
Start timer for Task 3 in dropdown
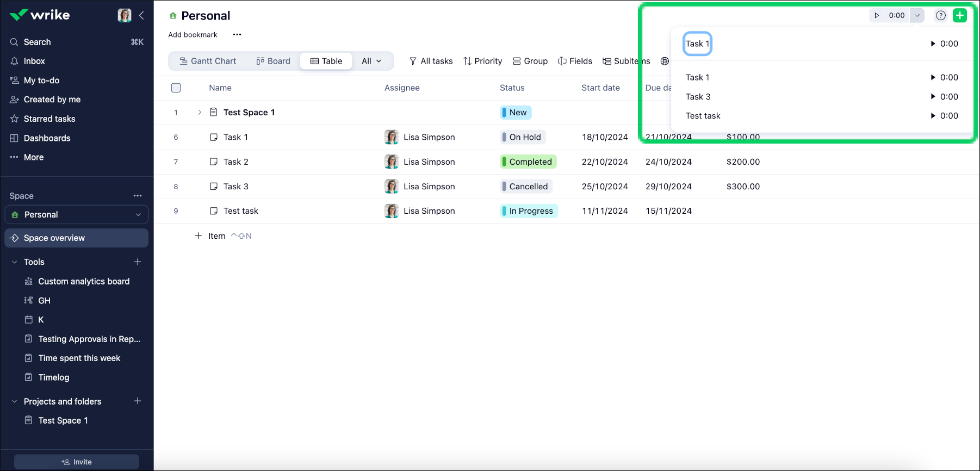(x=933, y=97)
